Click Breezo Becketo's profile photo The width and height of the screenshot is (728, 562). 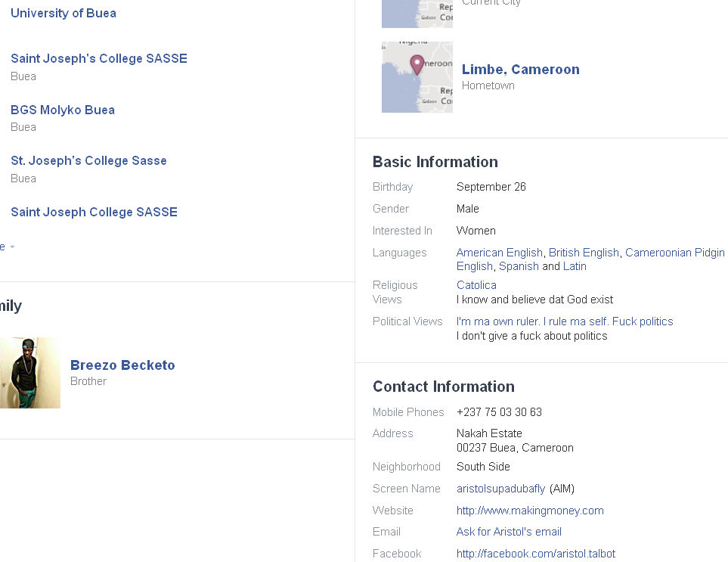(x=30, y=373)
